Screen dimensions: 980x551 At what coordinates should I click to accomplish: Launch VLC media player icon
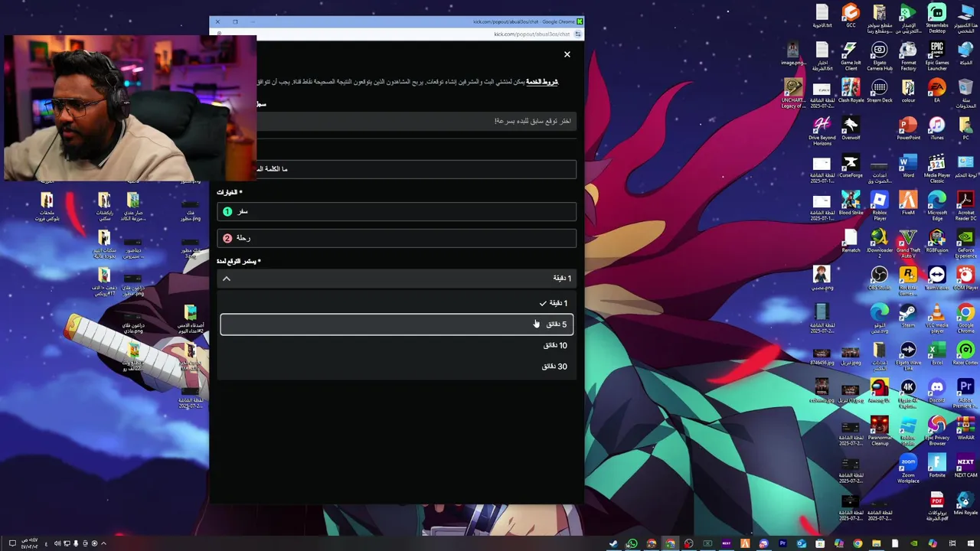tap(937, 318)
